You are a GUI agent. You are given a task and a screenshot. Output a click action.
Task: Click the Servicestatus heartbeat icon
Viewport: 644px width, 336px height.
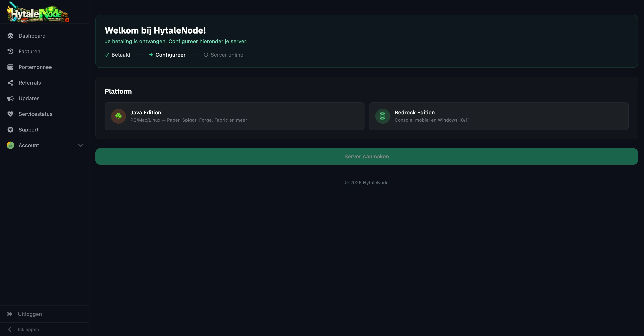[10, 114]
